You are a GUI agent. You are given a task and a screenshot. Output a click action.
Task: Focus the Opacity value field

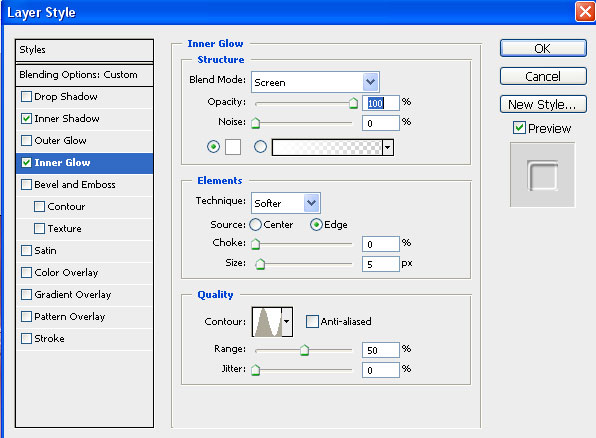[380, 103]
